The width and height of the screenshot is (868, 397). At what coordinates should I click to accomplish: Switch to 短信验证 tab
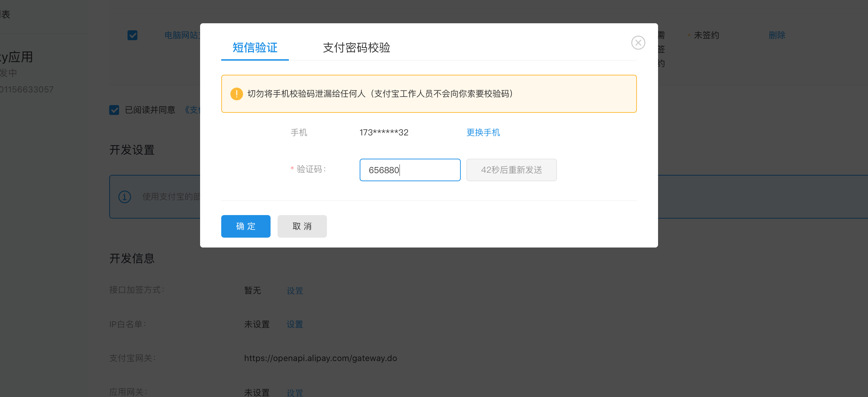255,48
